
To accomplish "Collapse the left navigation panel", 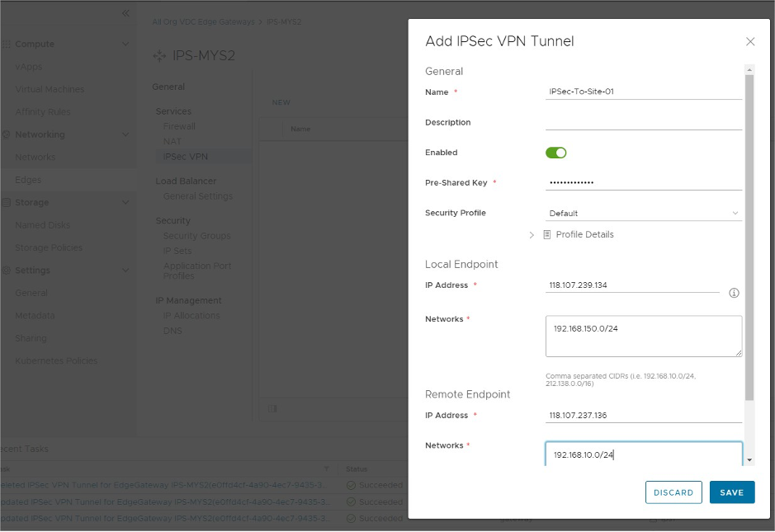I will [x=125, y=13].
